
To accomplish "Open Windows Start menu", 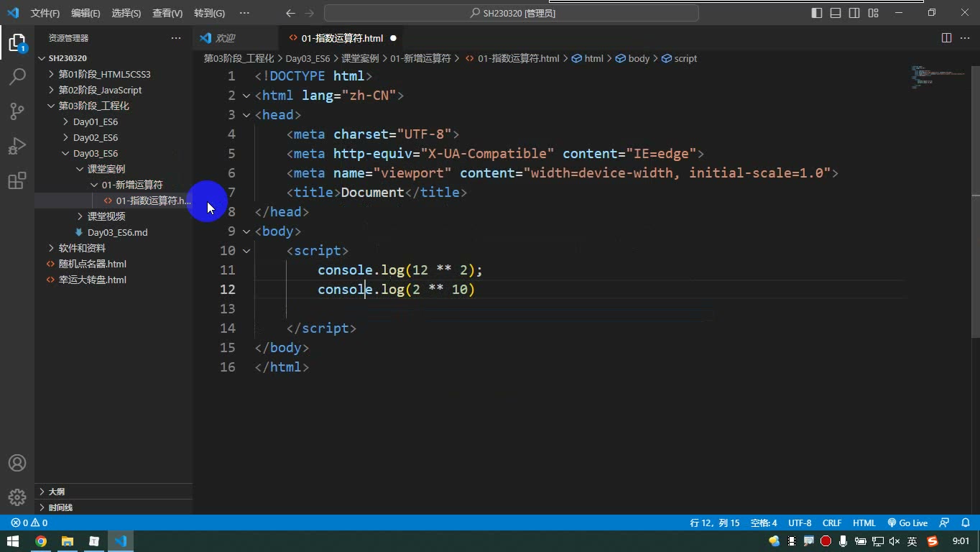I will tap(13, 541).
